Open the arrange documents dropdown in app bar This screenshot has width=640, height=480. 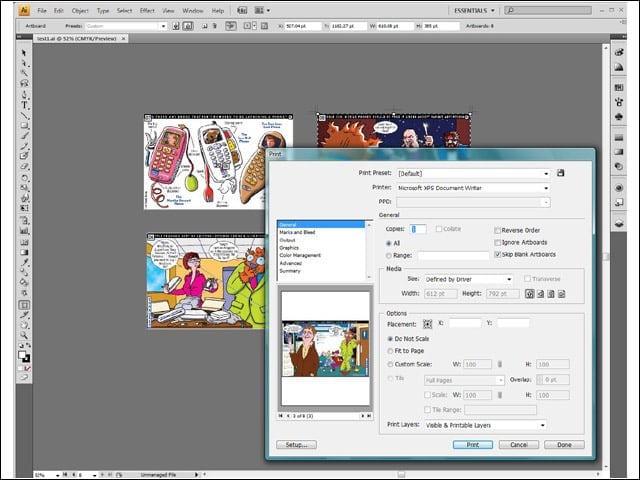coord(262,11)
